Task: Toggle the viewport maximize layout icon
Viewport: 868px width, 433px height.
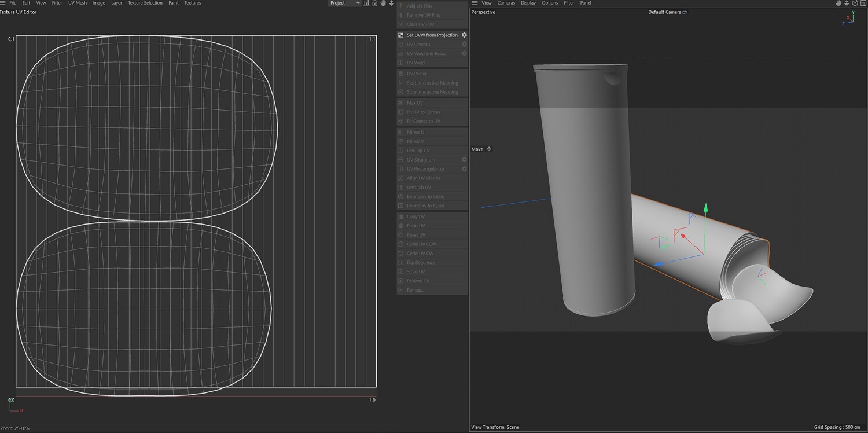Action: [862, 3]
